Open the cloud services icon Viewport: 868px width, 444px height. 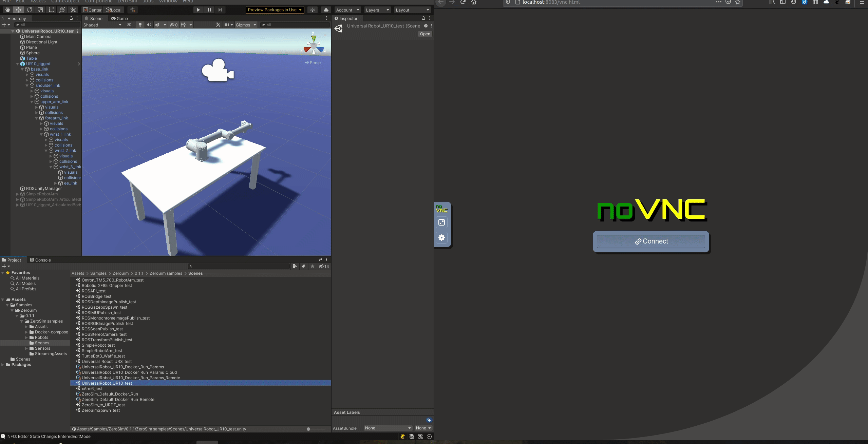coord(326,10)
